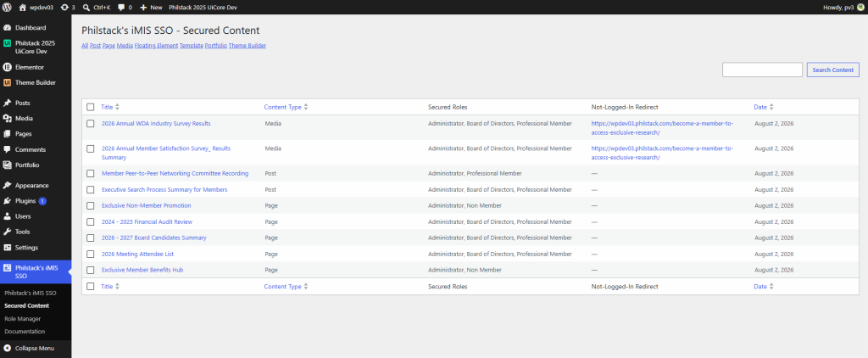Open Users in the sidebar
This screenshot has height=358, width=868.
click(36, 216)
